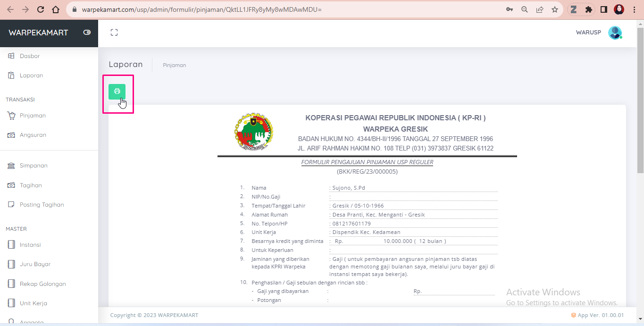The image size is (644, 326).
Task: Click the birth info 'Gresik / 05-10-1966'
Action: 358,206
